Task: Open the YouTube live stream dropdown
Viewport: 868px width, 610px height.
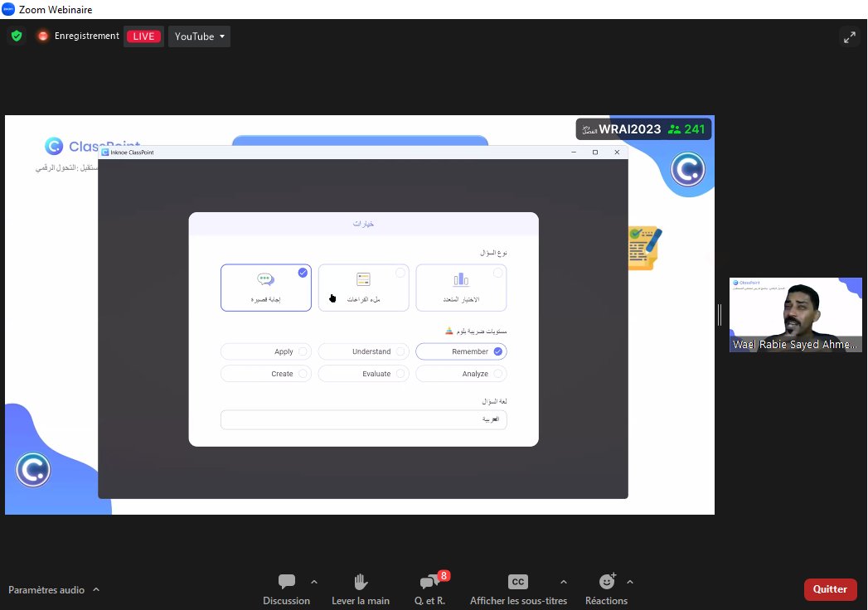Action: pyautogui.click(x=199, y=36)
